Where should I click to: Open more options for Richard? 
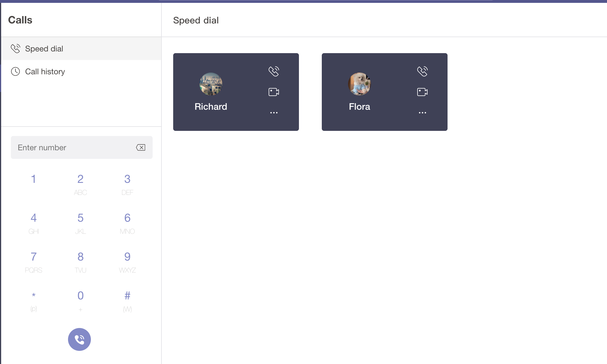pyautogui.click(x=274, y=113)
